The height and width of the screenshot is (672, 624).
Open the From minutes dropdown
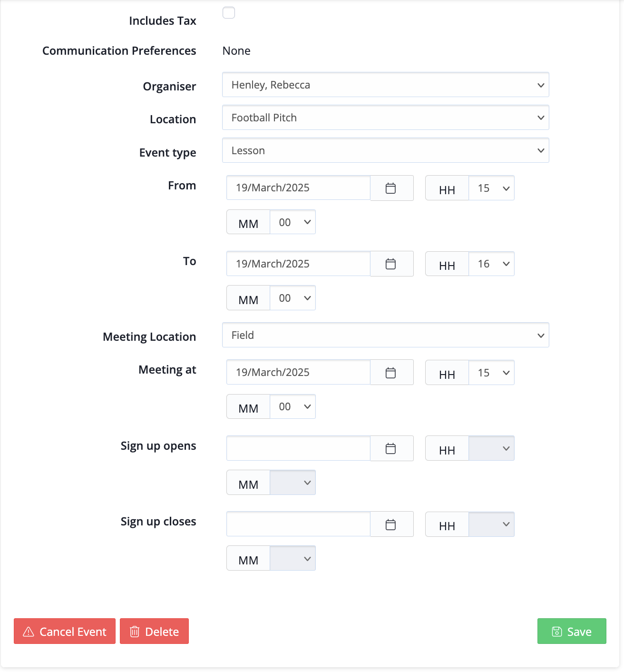tap(292, 222)
